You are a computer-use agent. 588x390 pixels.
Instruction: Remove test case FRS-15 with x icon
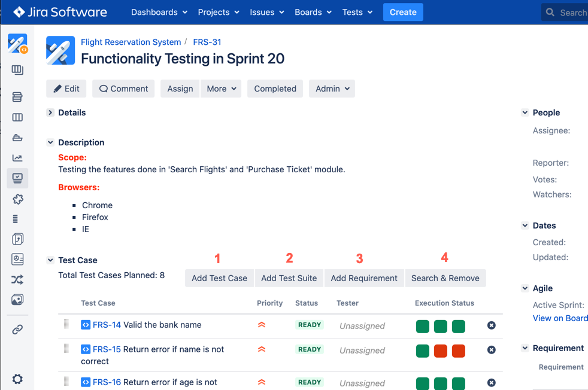tap(491, 350)
